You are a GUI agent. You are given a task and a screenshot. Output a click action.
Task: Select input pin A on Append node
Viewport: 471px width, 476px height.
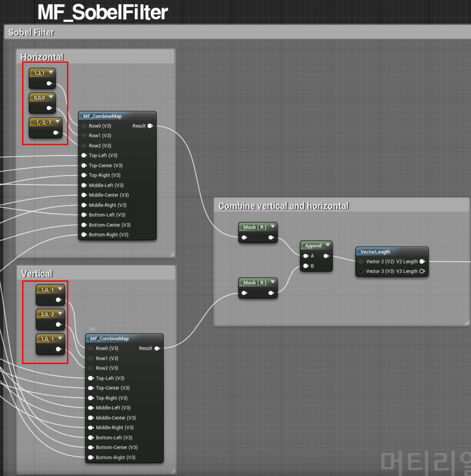(306, 256)
